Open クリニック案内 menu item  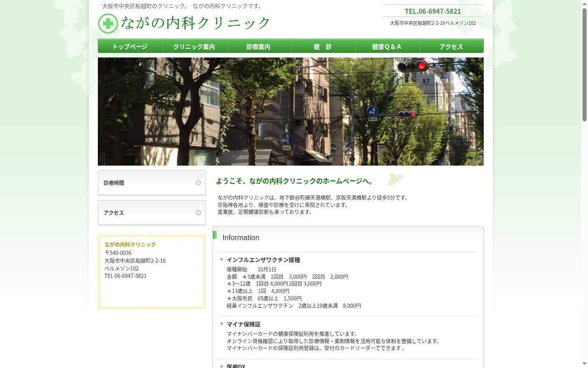tap(194, 46)
